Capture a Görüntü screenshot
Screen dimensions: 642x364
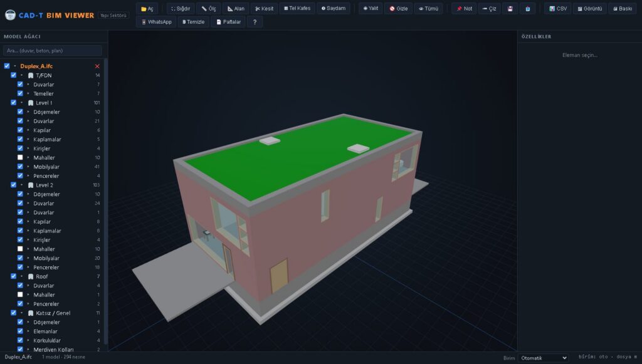589,9
